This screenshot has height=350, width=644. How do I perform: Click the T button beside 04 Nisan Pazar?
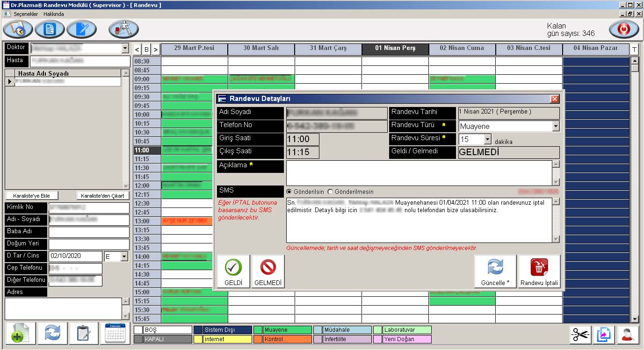point(634,50)
